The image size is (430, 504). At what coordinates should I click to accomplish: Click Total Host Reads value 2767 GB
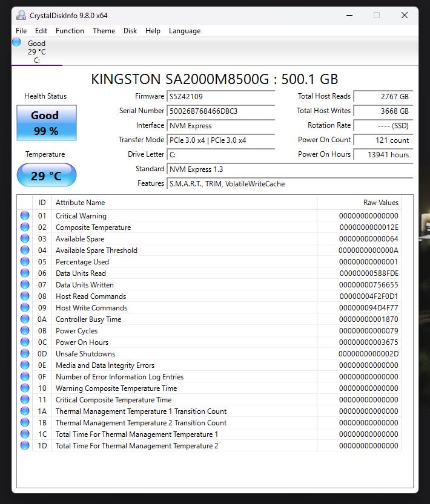tap(383, 96)
